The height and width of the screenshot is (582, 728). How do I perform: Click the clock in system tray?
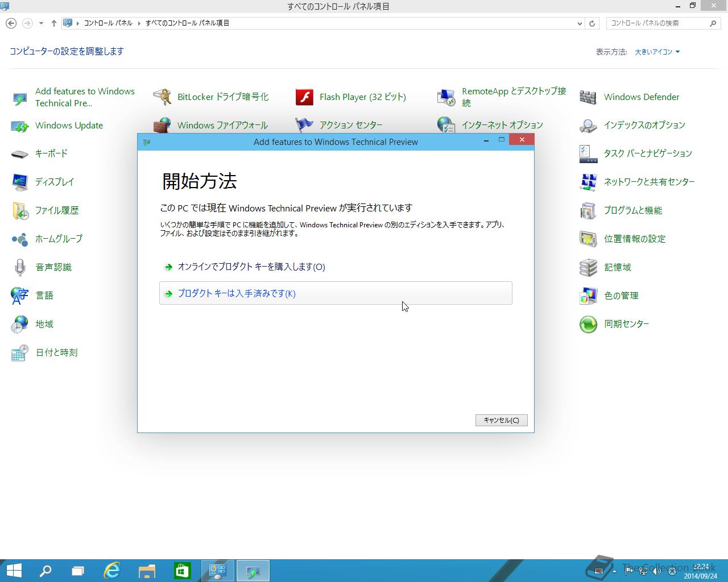701,571
